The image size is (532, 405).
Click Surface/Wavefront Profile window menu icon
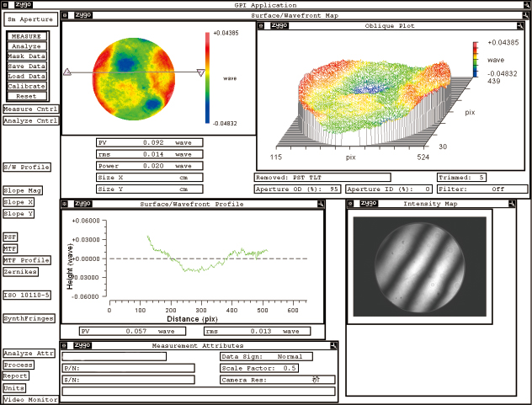pyautogui.click(x=66, y=204)
